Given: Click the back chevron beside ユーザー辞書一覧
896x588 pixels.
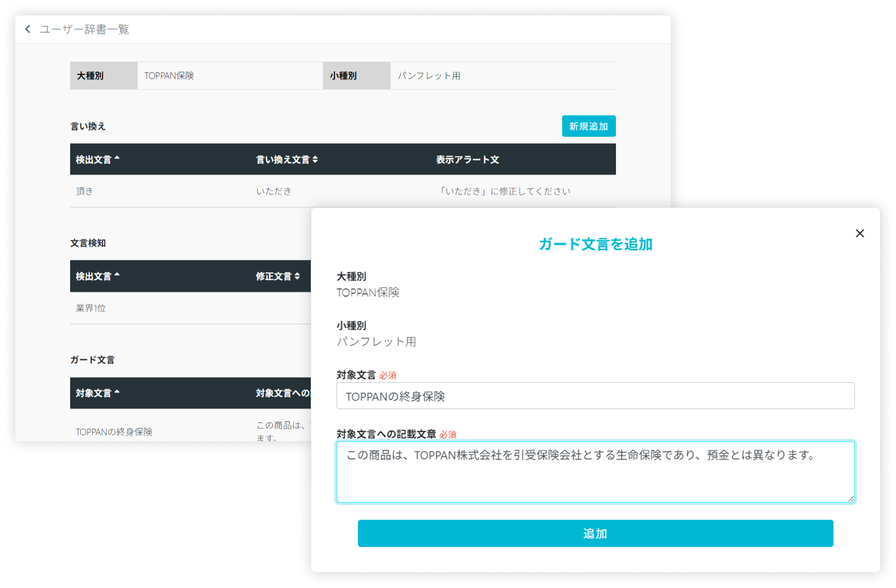Looking at the screenshot, I should click(x=28, y=29).
